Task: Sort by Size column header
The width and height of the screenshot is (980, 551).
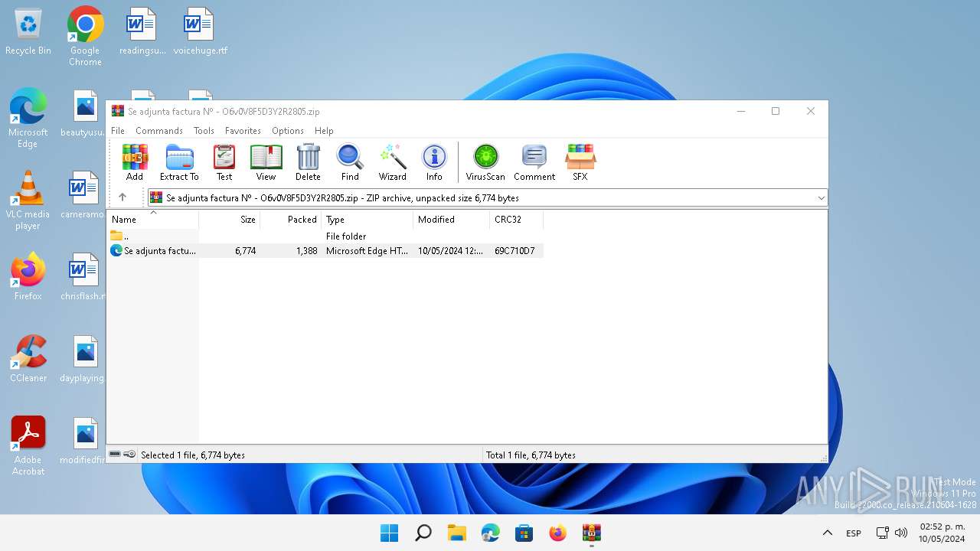Action: pyautogui.click(x=230, y=220)
